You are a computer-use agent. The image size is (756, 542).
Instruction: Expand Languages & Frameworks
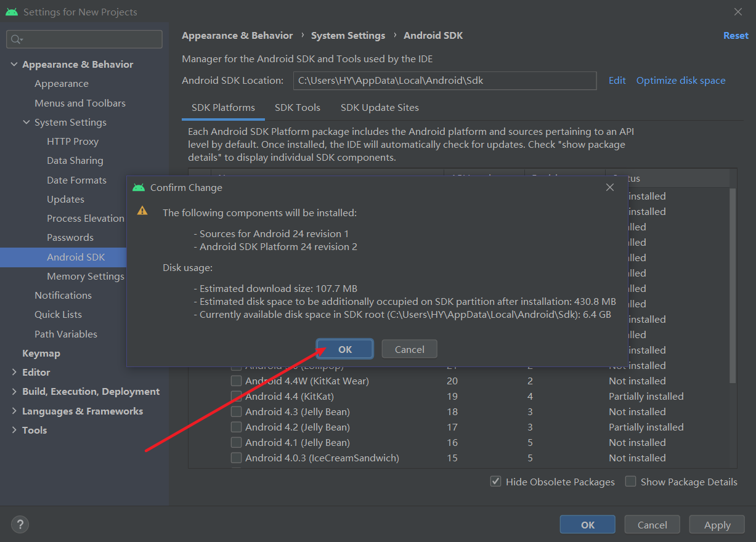[14, 411]
